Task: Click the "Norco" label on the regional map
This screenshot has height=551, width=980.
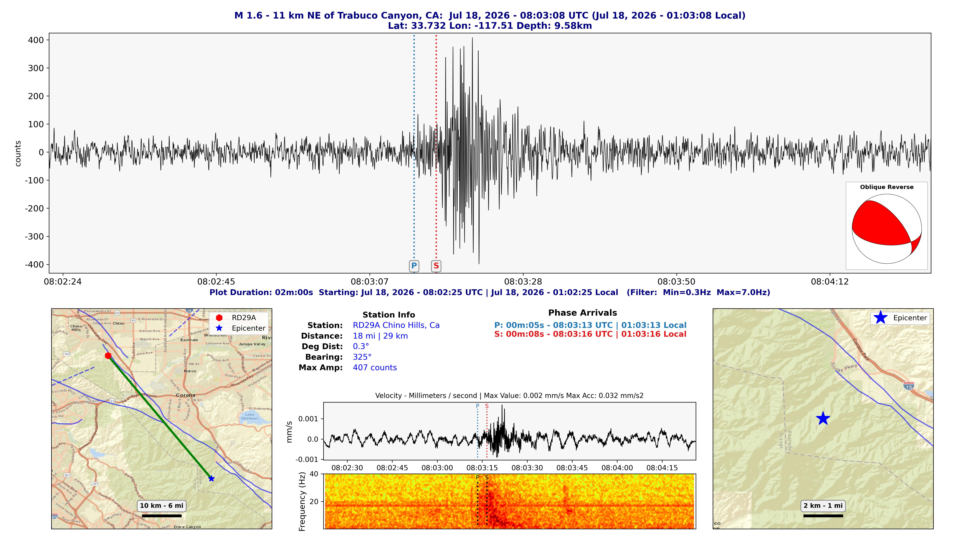Action: tap(190, 371)
